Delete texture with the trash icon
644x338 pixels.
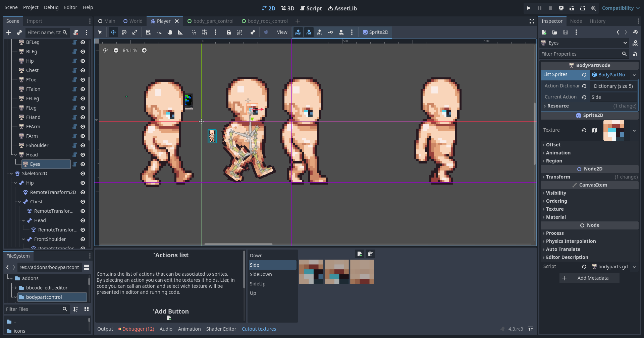coord(370,254)
